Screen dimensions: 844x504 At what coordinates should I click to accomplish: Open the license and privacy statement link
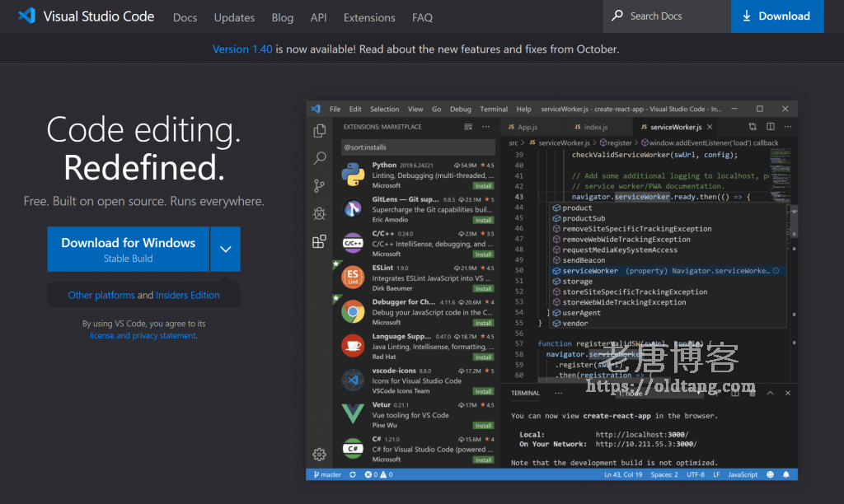pyautogui.click(x=143, y=336)
